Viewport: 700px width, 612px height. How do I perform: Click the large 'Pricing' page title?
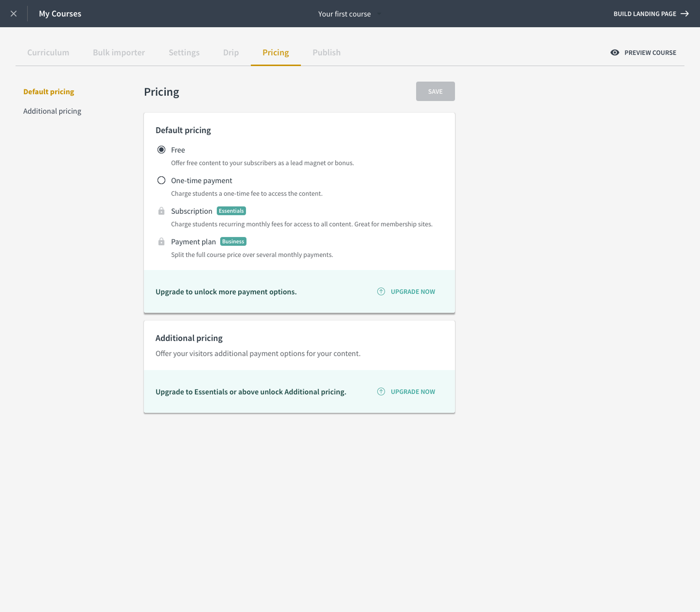point(161,92)
